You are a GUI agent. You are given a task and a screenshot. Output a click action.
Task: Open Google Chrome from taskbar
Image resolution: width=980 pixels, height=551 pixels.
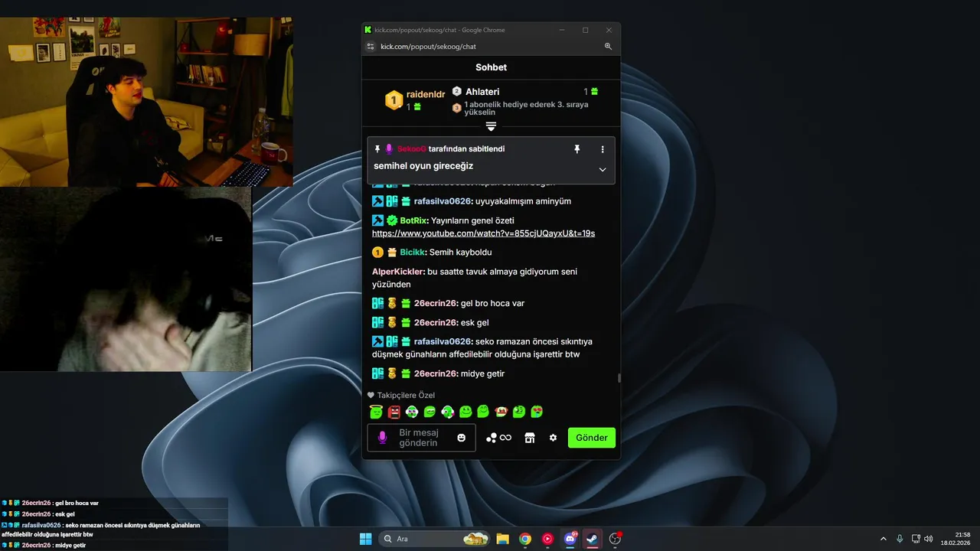pos(525,539)
